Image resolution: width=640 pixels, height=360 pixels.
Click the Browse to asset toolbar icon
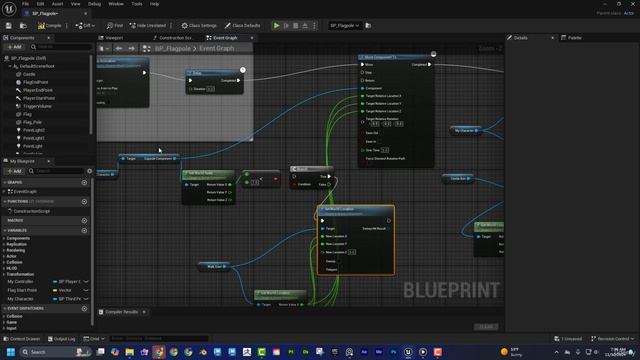pyautogui.click(x=23, y=26)
